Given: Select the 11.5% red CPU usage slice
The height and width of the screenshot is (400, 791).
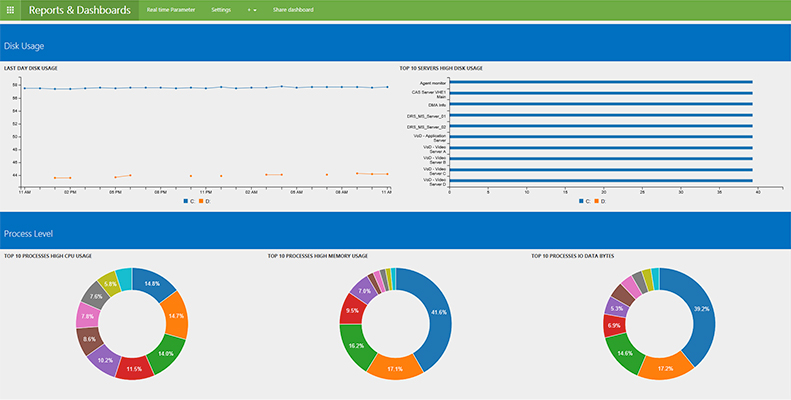Looking at the screenshot, I should click(x=134, y=368).
